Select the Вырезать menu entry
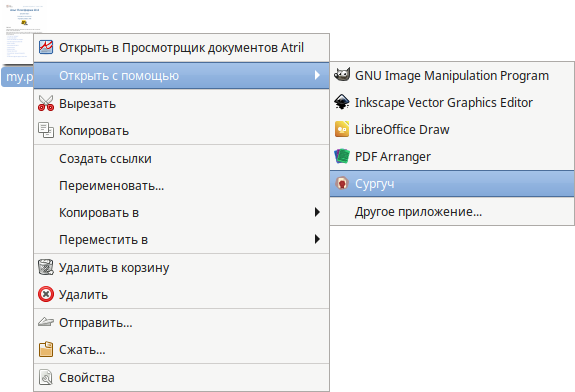Image resolution: width=575 pixels, height=392 pixels. [182, 104]
